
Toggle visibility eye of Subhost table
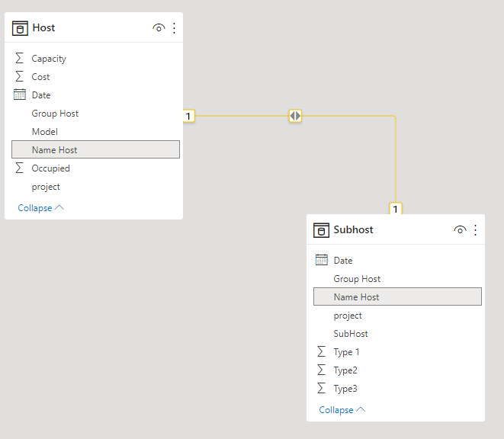click(460, 230)
